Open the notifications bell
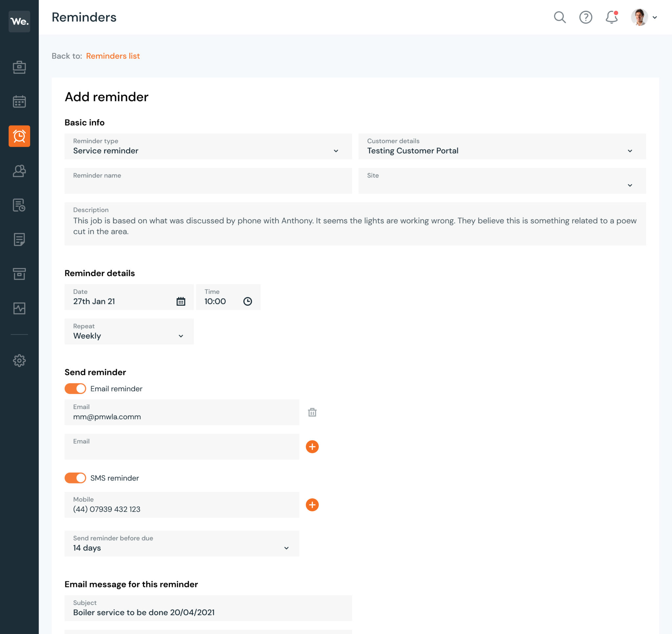The width and height of the screenshot is (672, 634). [x=611, y=17]
